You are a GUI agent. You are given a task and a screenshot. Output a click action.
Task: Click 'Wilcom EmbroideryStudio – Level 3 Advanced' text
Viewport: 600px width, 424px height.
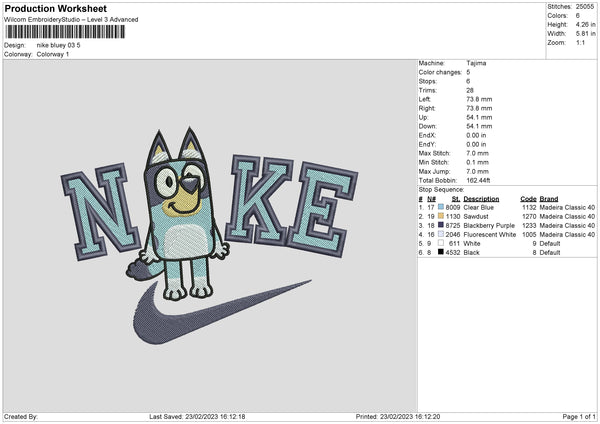pyautogui.click(x=71, y=20)
